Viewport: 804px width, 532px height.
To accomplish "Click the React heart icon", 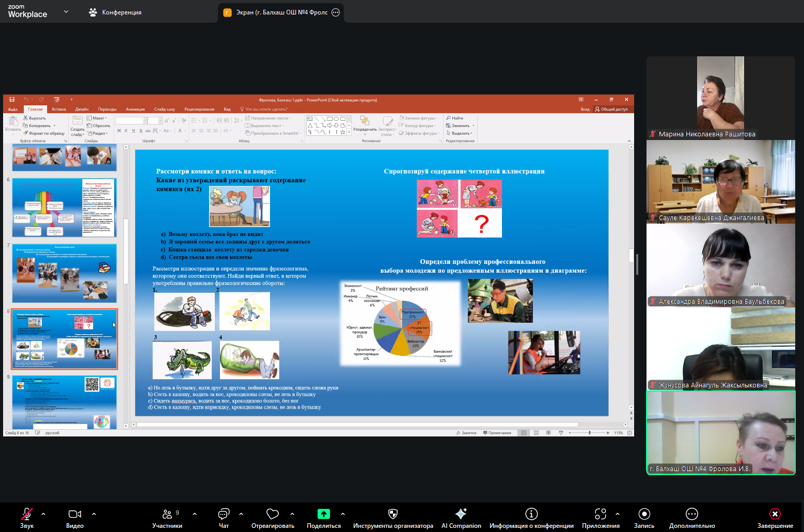I will (273, 514).
